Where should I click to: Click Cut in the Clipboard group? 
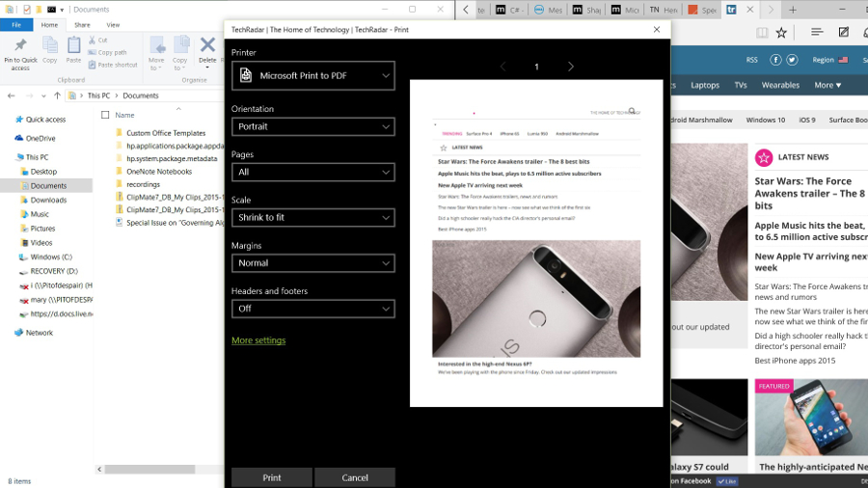(98, 40)
